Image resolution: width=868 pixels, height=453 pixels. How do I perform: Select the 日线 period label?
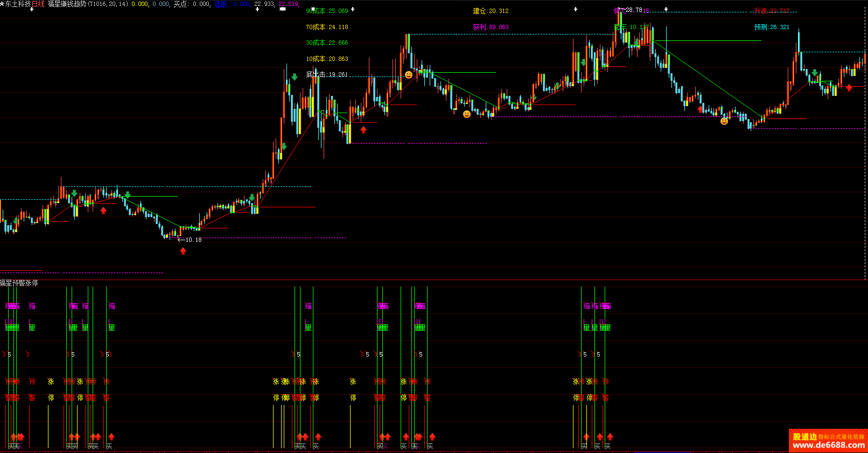(38, 4)
